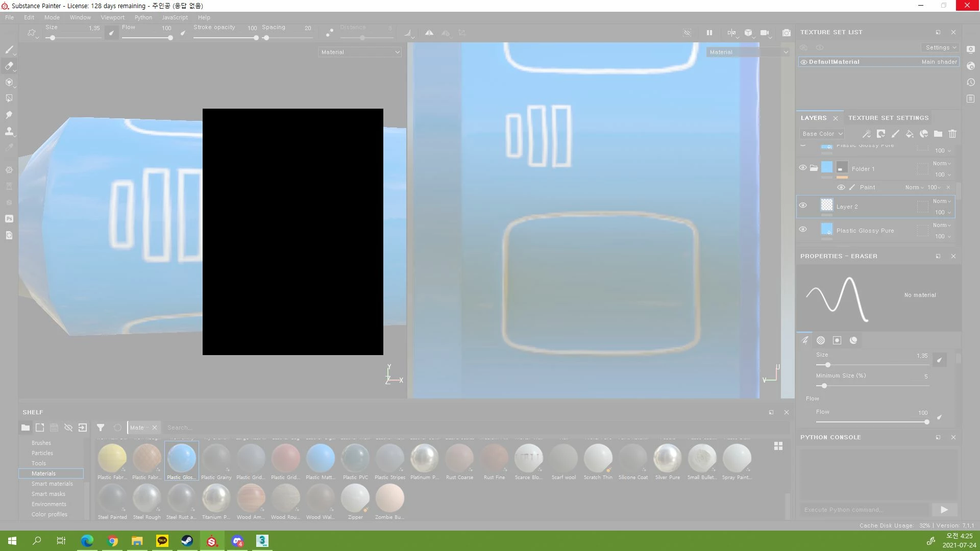Expand the Texture Set Settings dropdown
The height and width of the screenshot is (551, 980).
(941, 47)
